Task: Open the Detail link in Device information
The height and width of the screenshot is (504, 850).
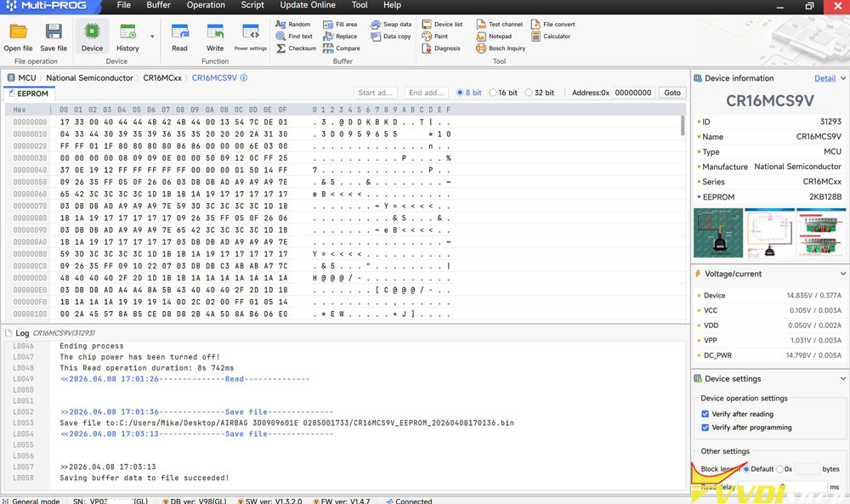Action: 824,78
